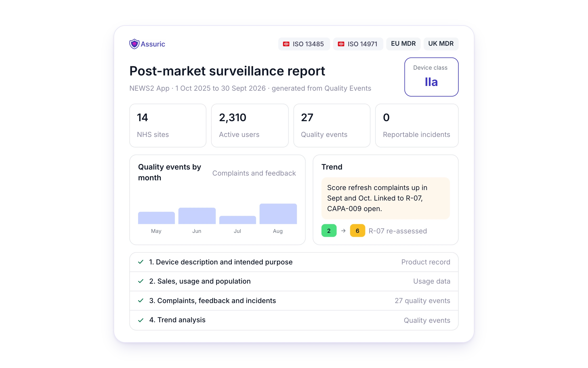Click the 'R-07 re-assessed' label

point(398,231)
